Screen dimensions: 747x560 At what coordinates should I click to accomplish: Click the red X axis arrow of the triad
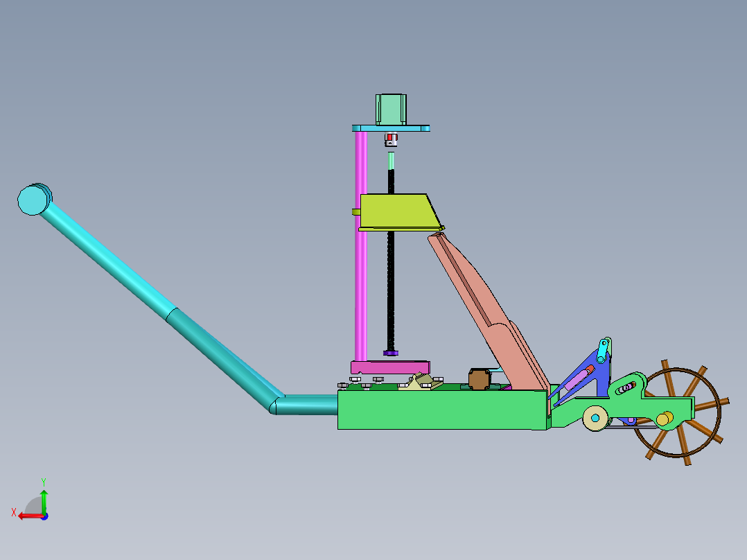click(x=30, y=516)
